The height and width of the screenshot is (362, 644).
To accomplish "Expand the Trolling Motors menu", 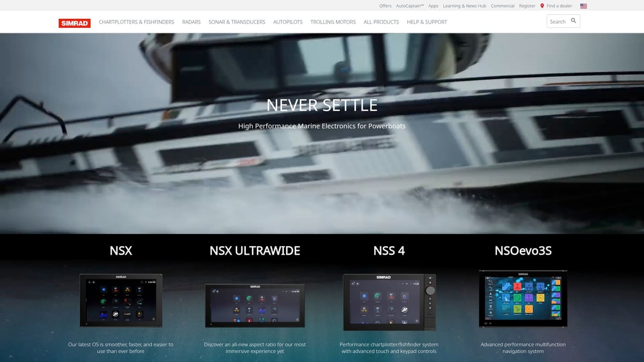I will pyautogui.click(x=333, y=22).
